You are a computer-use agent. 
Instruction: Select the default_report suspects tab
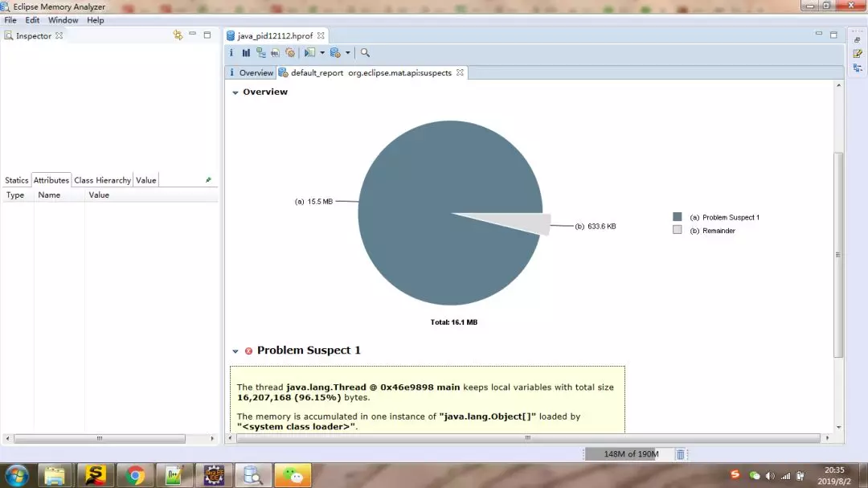coord(371,72)
